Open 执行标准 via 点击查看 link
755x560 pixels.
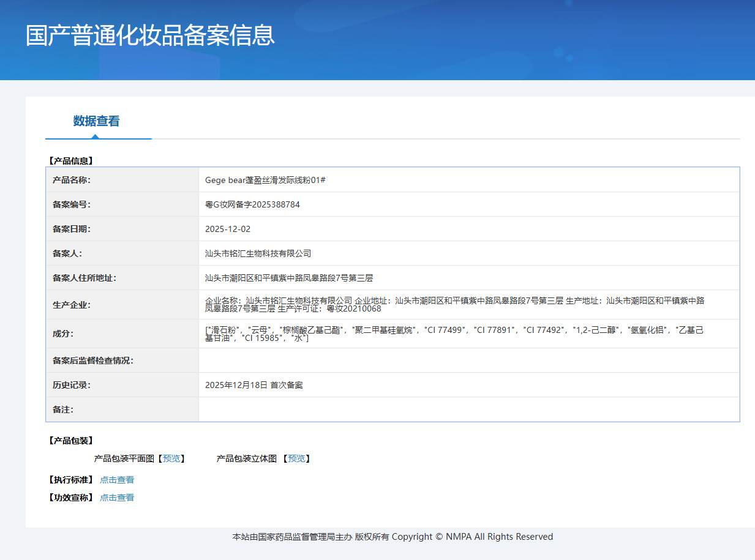pos(117,480)
